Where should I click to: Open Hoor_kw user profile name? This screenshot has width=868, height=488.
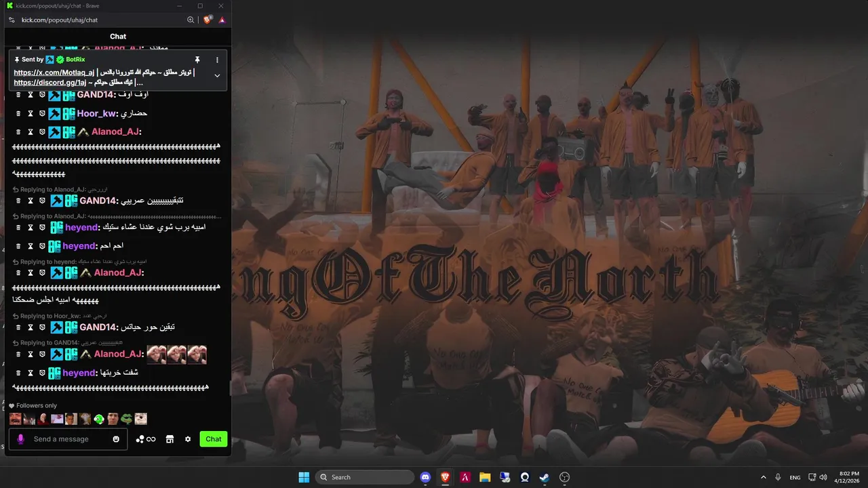[97, 113]
